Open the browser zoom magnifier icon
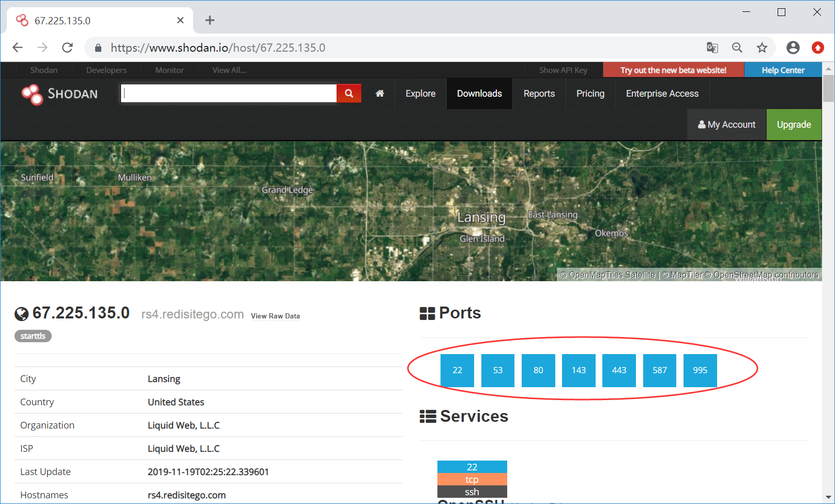The image size is (835, 504). coord(737,48)
